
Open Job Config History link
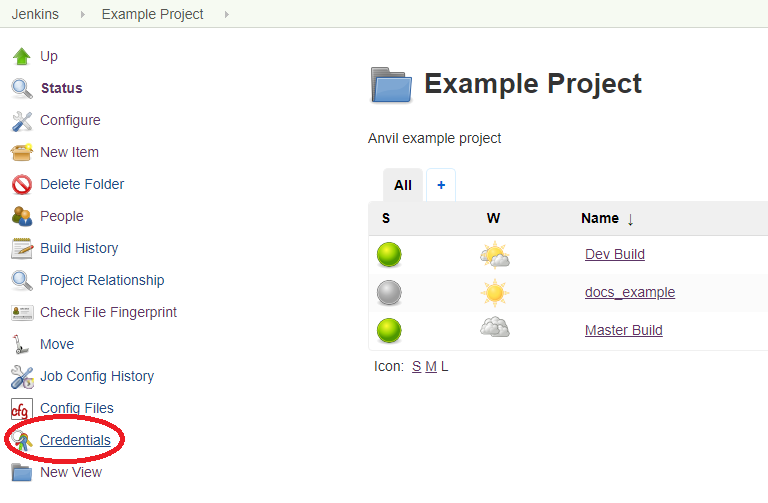coord(97,376)
